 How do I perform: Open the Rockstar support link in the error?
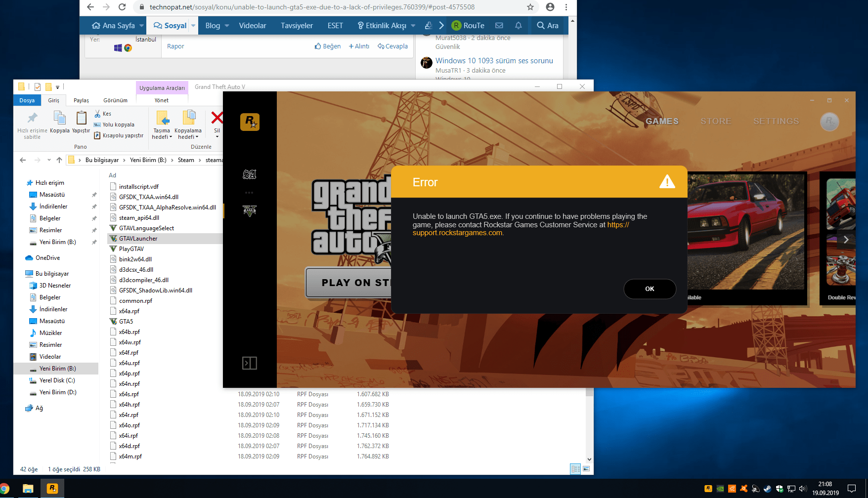point(521,229)
